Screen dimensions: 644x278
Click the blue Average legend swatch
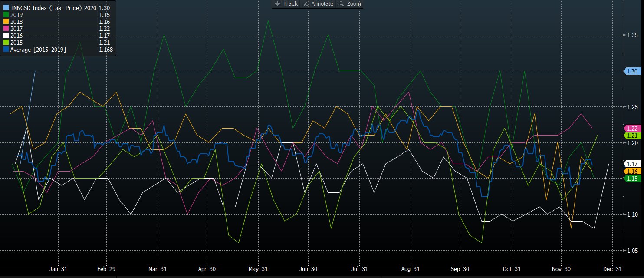click(x=5, y=50)
